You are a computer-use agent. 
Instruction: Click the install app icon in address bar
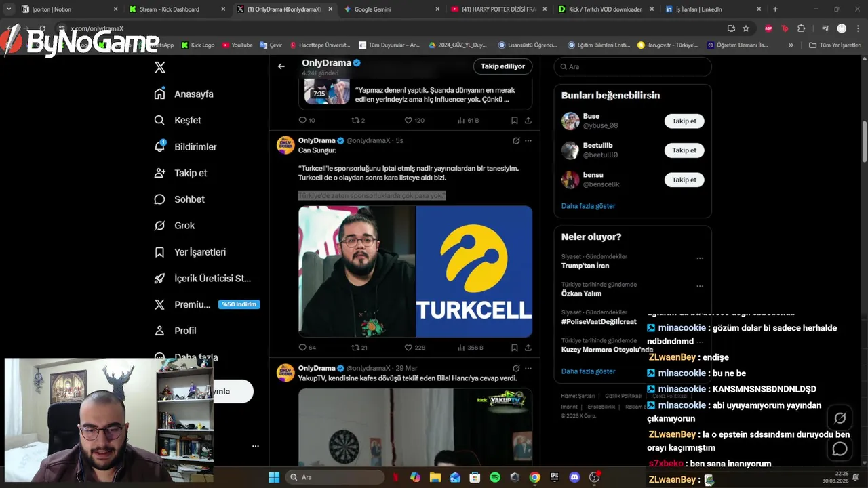click(x=731, y=28)
